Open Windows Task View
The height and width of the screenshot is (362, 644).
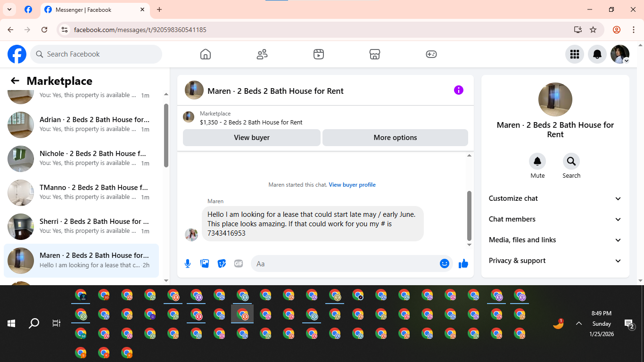click(57, 323)
